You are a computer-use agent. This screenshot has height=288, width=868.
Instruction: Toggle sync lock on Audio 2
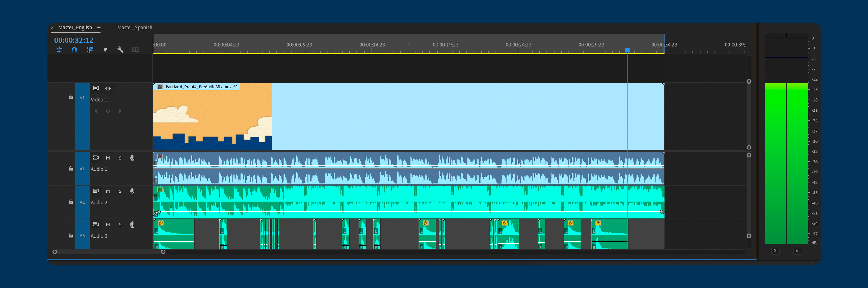tap(96, 191)
